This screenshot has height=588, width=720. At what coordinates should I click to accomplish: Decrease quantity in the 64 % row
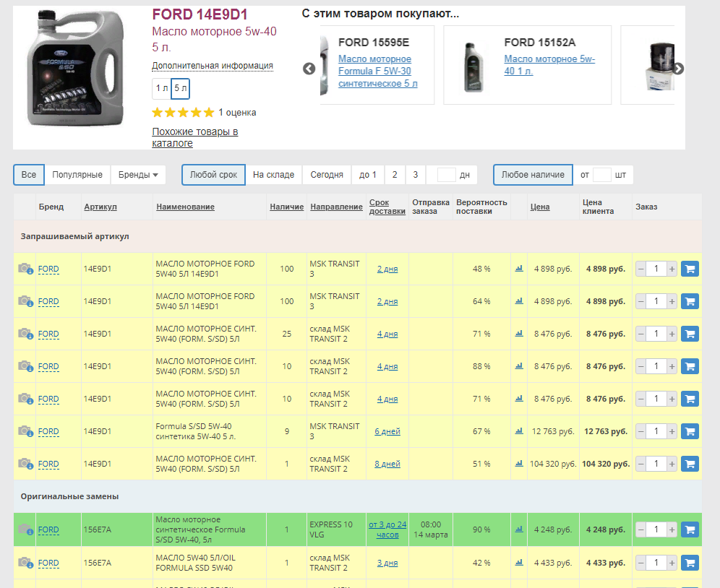click(641, 301)
